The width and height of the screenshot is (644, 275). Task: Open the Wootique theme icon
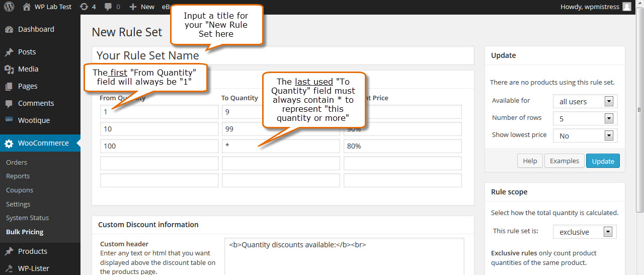click(9, 120)
